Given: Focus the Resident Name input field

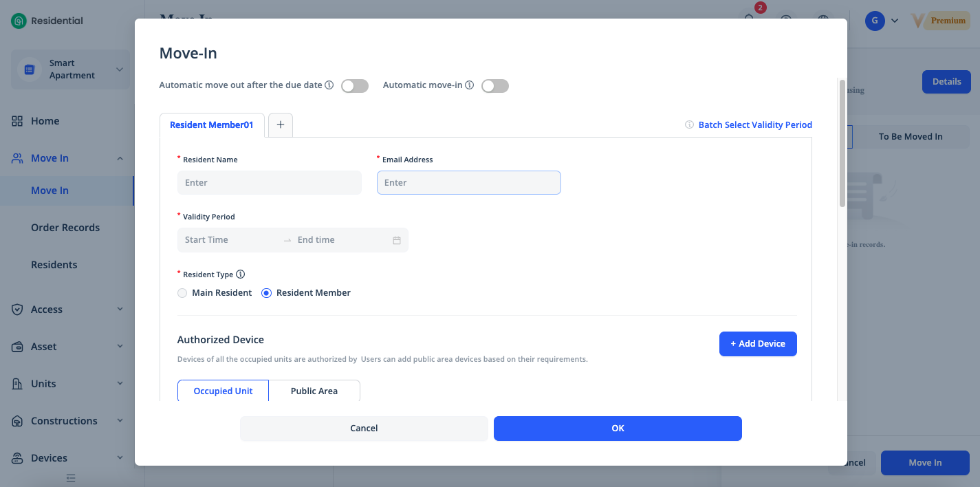Looking at the screenshot, I should pos(270,183).
